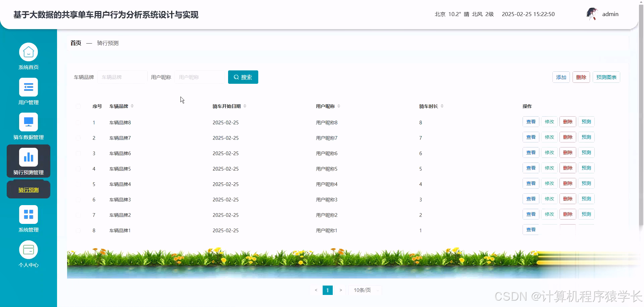The image size is (644, 307).
Task: Click the 车辆品牌 search input field
Action: click(x=122, y=77)
